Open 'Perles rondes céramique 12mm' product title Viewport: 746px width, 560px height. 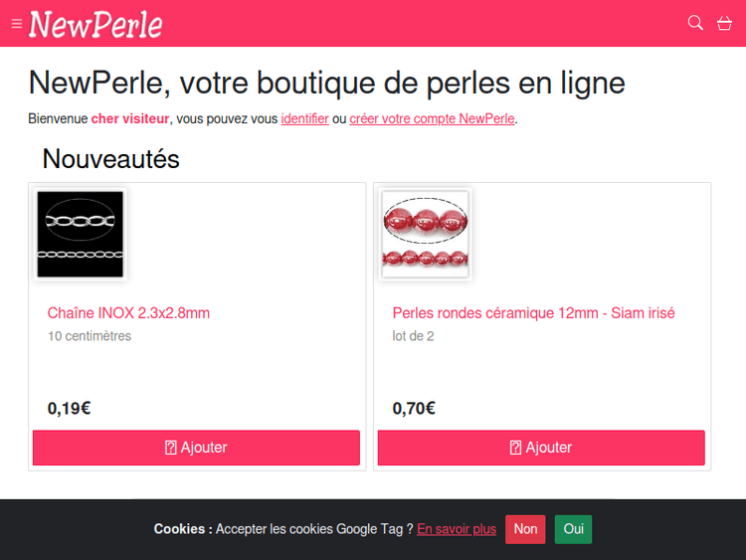(x=533, y=313)
